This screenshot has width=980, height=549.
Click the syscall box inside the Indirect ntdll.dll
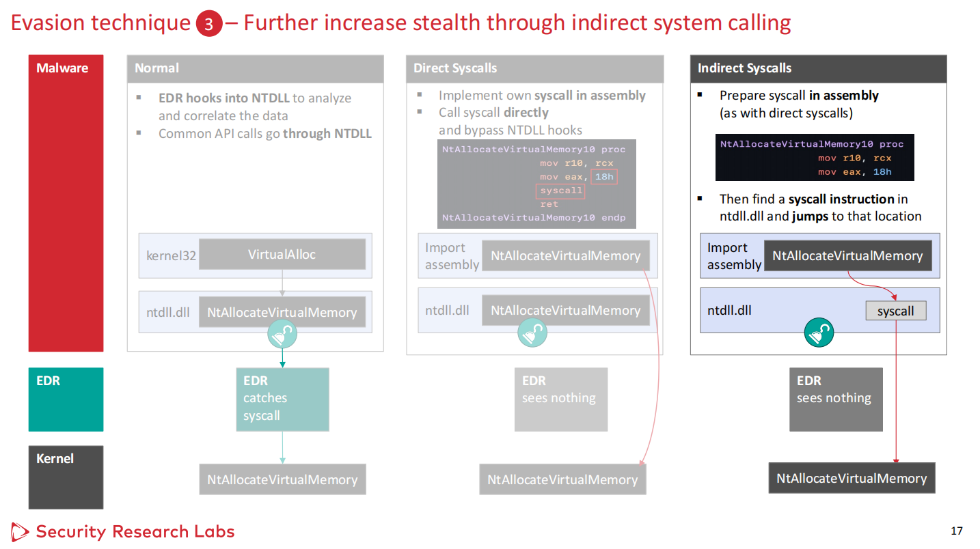click(895, 311)
